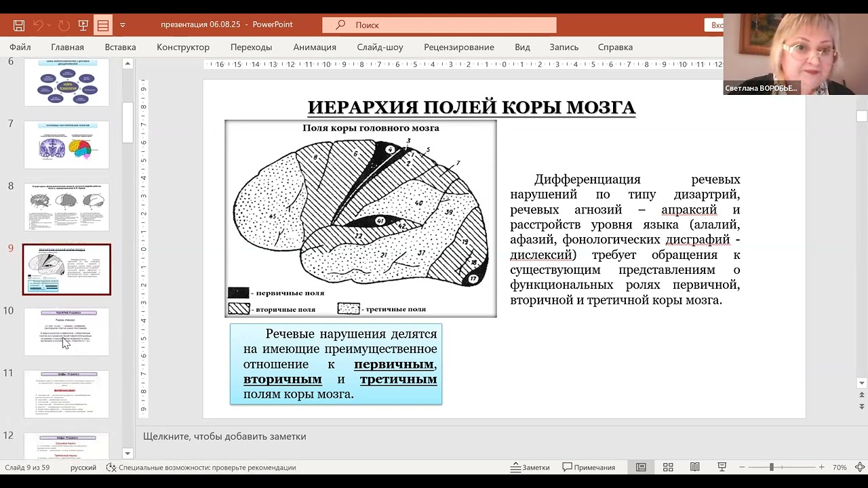Toggle touch/mouse mode icon in title bar
Screen dimensions: 868x488
click(103, 25)
